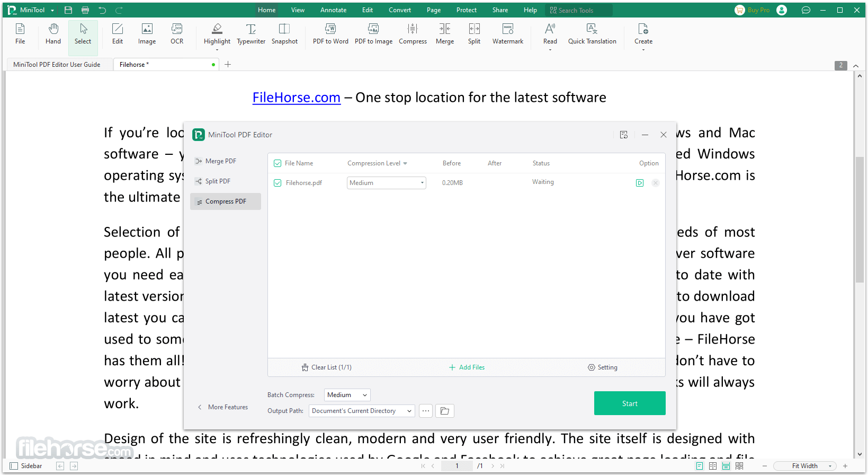Open the File tool in ribbon

click(x=20, y=34)
